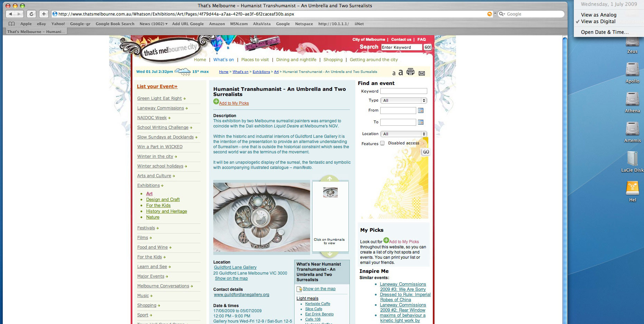This screenshot has width=644, height=324.
Task: Click Amazon bookmark in bookmarks bar
Action: (x=217, y=24)
